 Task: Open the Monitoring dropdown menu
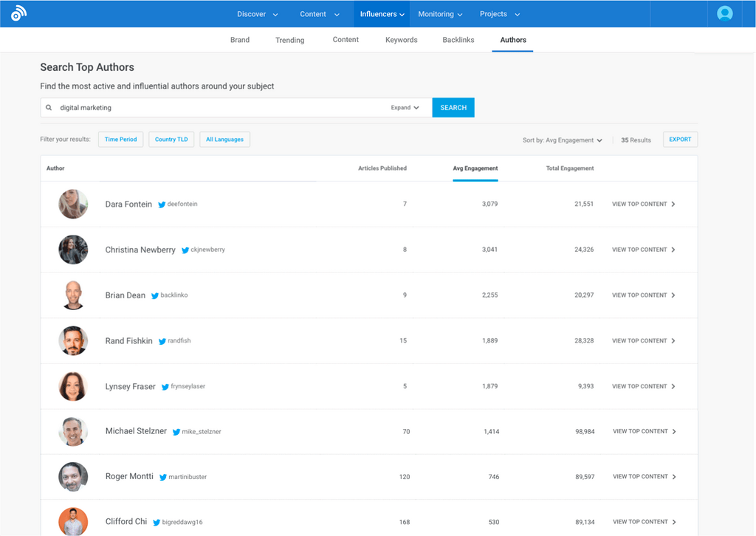pos(440,14)
